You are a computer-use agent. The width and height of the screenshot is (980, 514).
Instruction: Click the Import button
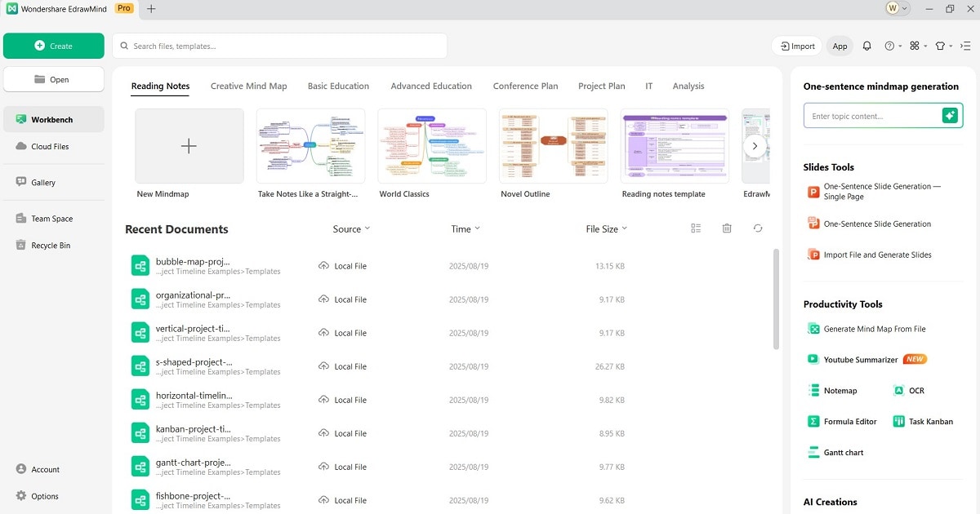796,46
